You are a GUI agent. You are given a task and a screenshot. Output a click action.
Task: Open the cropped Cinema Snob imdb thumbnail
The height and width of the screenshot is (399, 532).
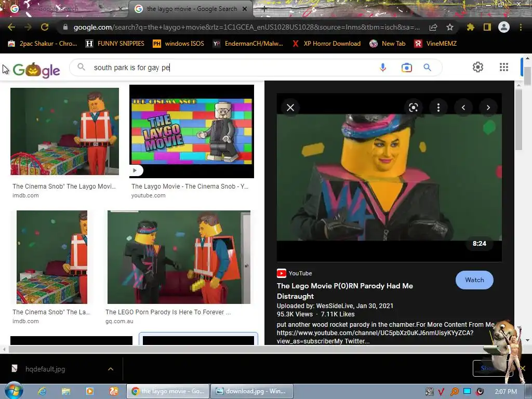pos(52,257)
